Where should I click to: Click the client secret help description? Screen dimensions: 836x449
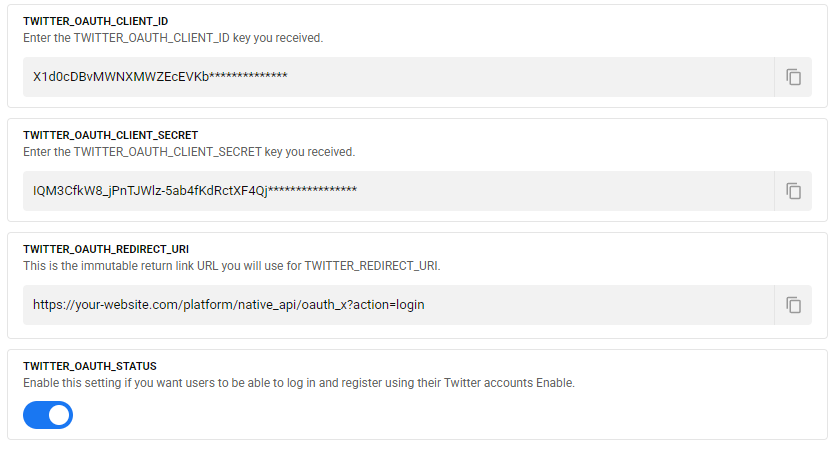pos(189,152)
